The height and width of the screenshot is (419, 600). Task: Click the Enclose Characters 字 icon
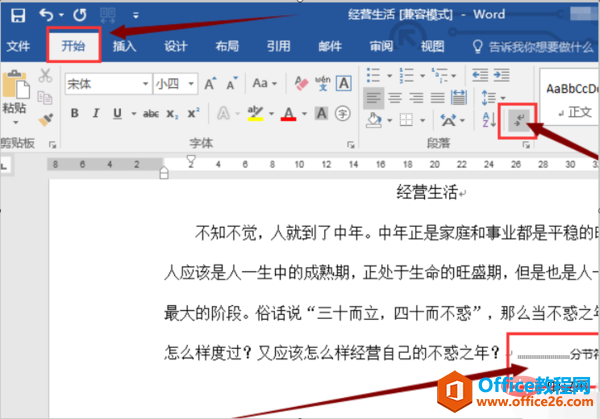(x=342, y=113)
